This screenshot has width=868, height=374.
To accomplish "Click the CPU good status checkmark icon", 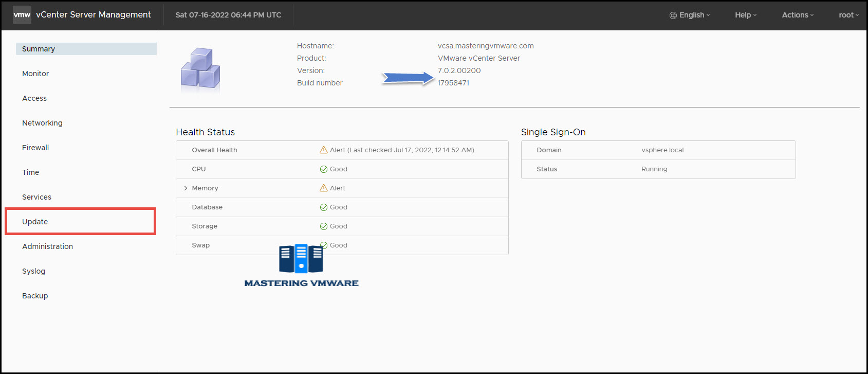I will 324,169.
